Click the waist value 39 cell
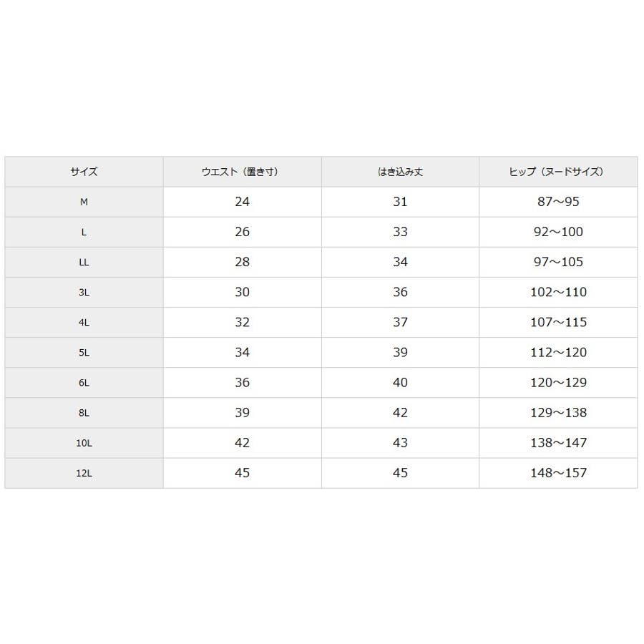 point(242,413)
